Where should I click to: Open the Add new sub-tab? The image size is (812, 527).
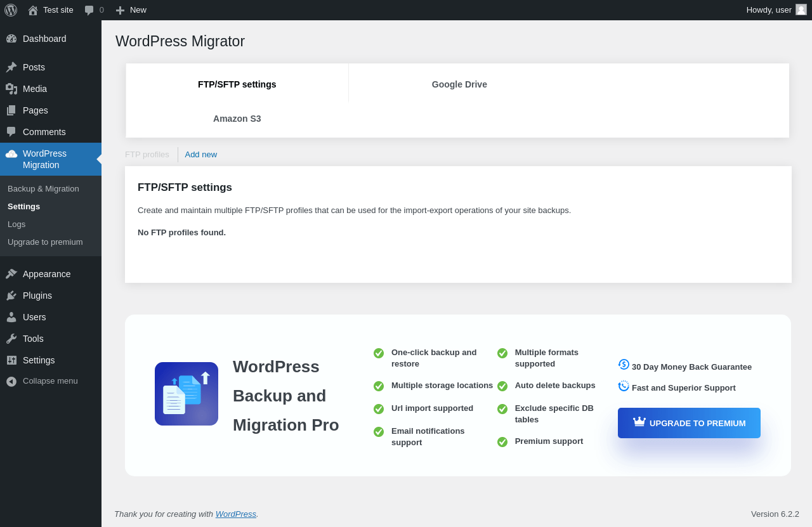pyautogui.click(x=201, y=155)
